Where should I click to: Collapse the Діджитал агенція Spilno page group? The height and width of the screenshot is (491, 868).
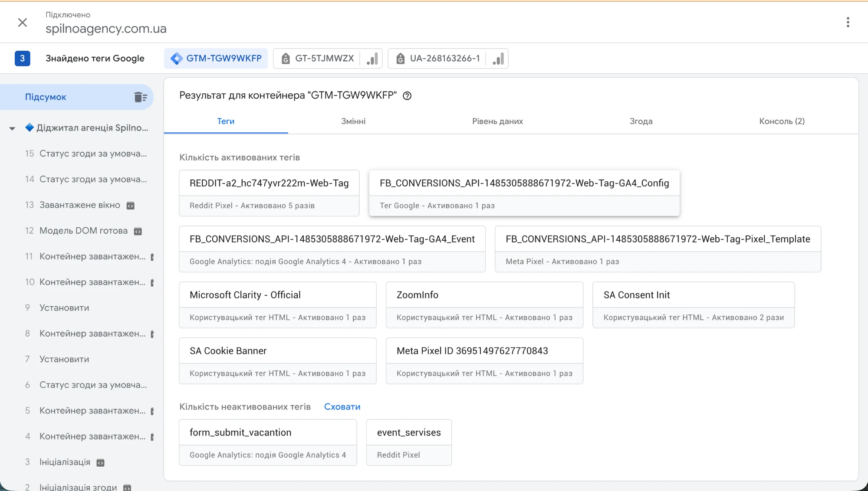(x=12, y=128)
